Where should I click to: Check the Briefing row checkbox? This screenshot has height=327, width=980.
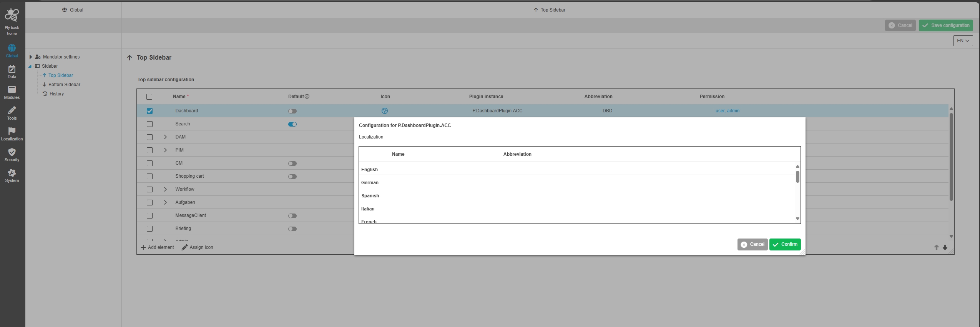pyautogui.click(x=149, y=229)
